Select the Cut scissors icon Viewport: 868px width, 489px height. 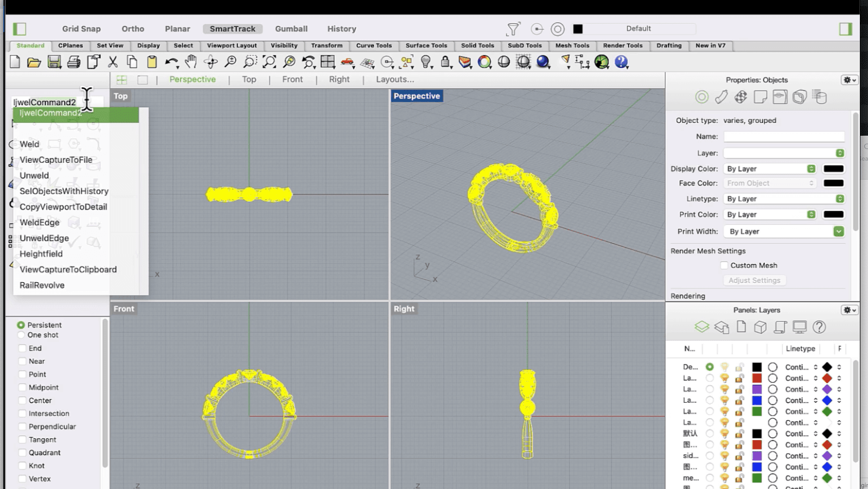pyautogui.click(x=113, y=62)
